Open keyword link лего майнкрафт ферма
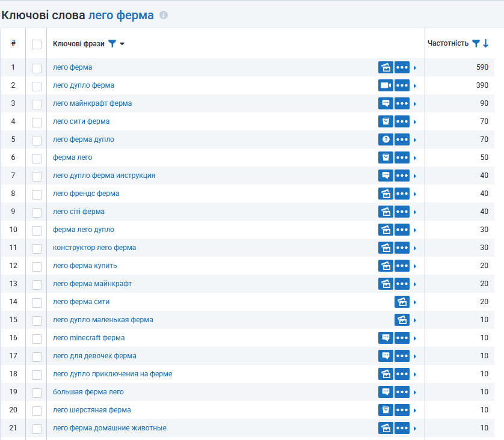This screenshot has height=440, width=504. pyautogui.click(x=92, y=103)
